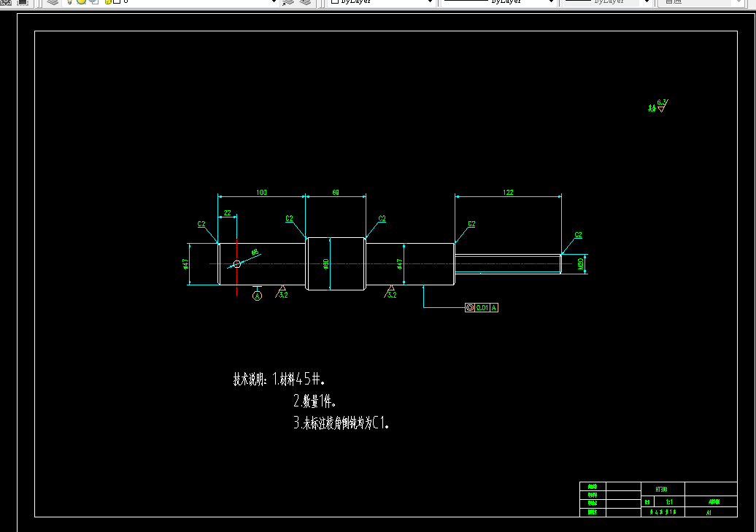The height and width of the screenshot is (532, 756).
Task: Select technical note 1 material 45#
Action: (299, 379)
